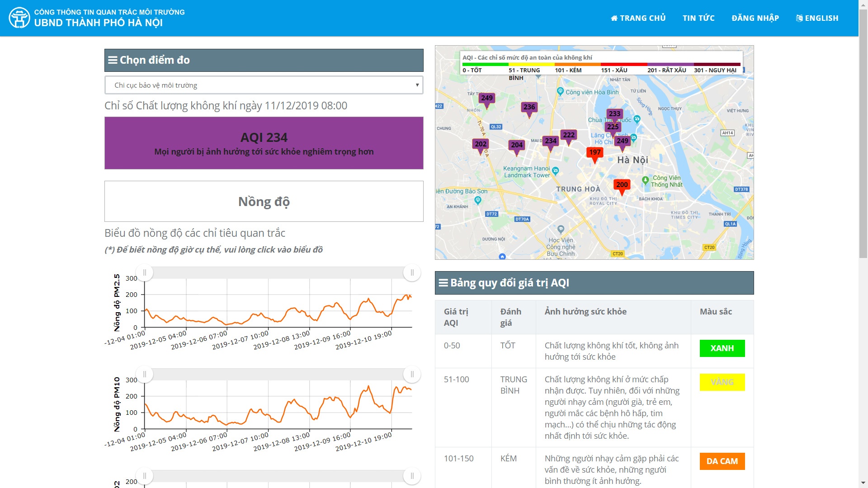Click the AQI 249 map marker near Tây Tựu
This screenshot has width=868, height=488.
pos(487,99)
